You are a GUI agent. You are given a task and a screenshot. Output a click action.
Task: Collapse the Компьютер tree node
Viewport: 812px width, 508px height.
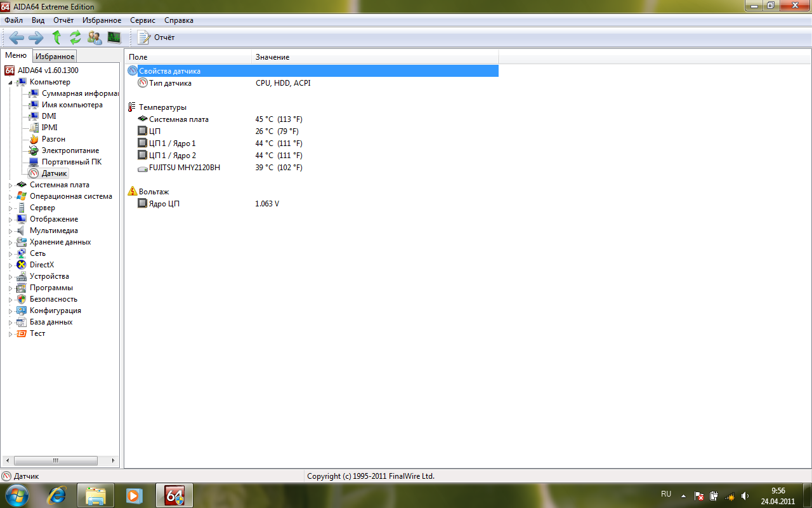point(10,82)
